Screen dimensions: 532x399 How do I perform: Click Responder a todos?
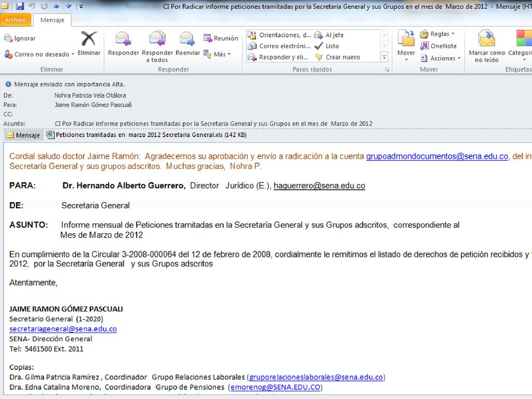point(157,47)
